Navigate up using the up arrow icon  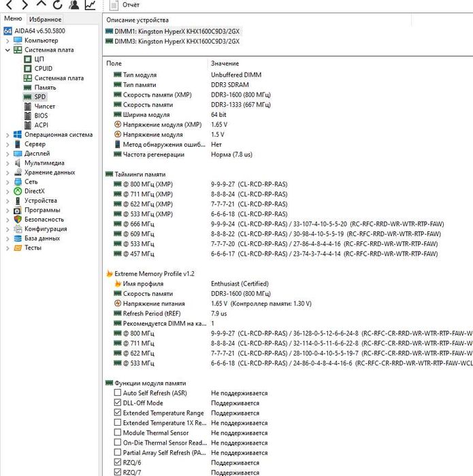tap(41, 3)
